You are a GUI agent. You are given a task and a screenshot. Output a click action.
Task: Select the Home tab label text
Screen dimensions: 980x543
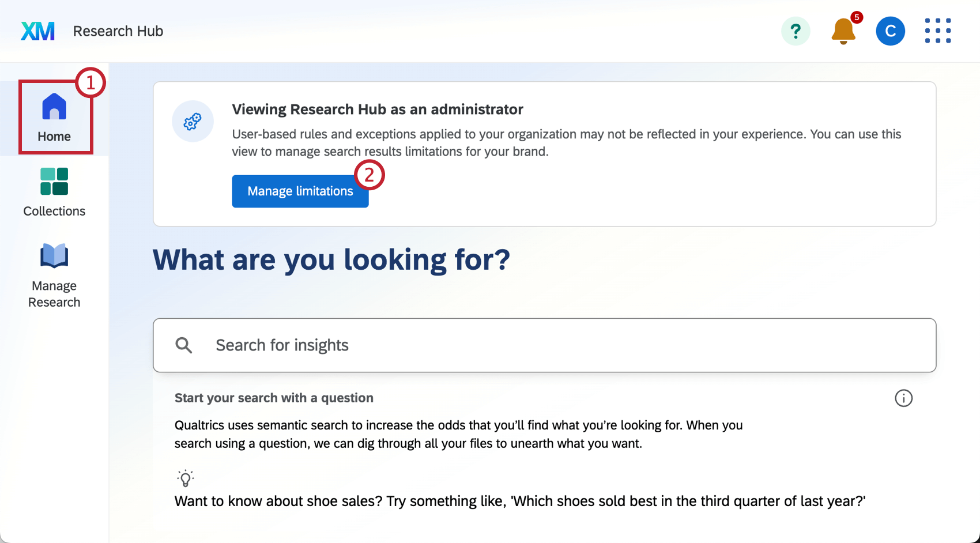54,136
